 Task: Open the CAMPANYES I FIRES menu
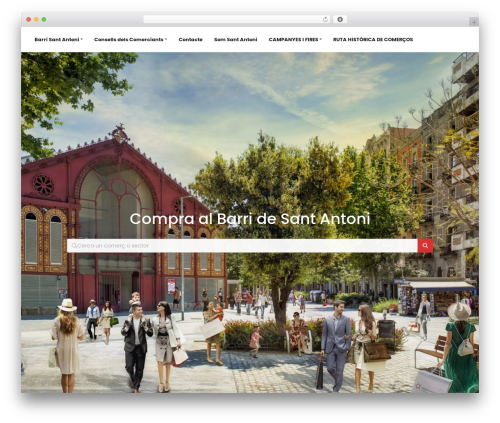(x=293, y=39)
